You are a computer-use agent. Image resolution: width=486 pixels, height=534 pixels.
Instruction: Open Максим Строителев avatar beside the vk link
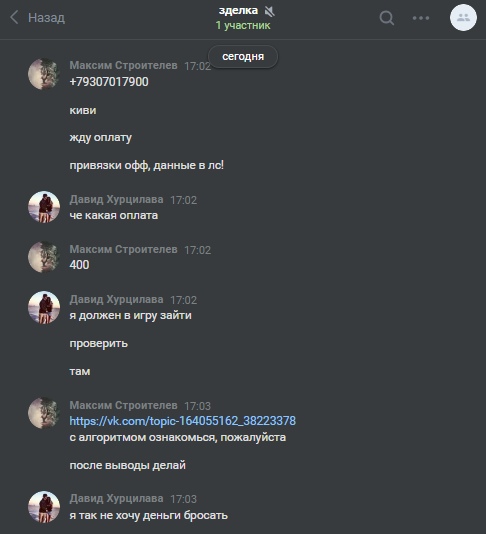click(x=44, y=413)
